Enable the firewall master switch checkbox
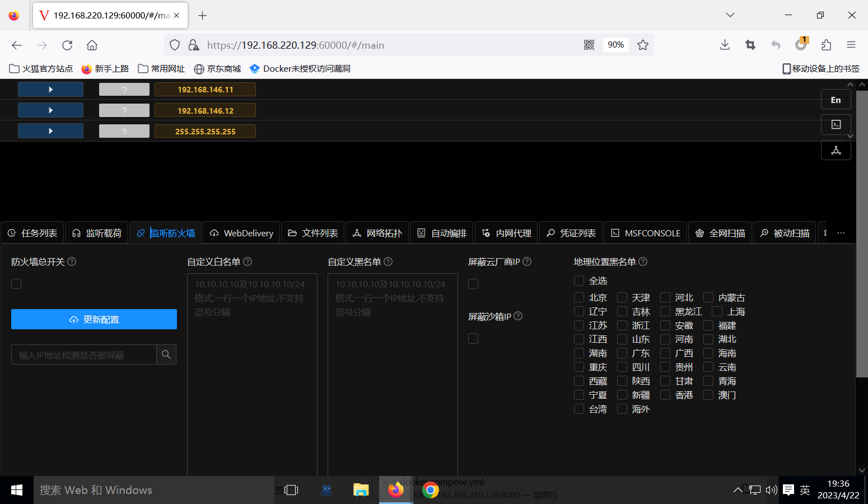The width and height of the screenshot is (868, 504). click(16, 284)
